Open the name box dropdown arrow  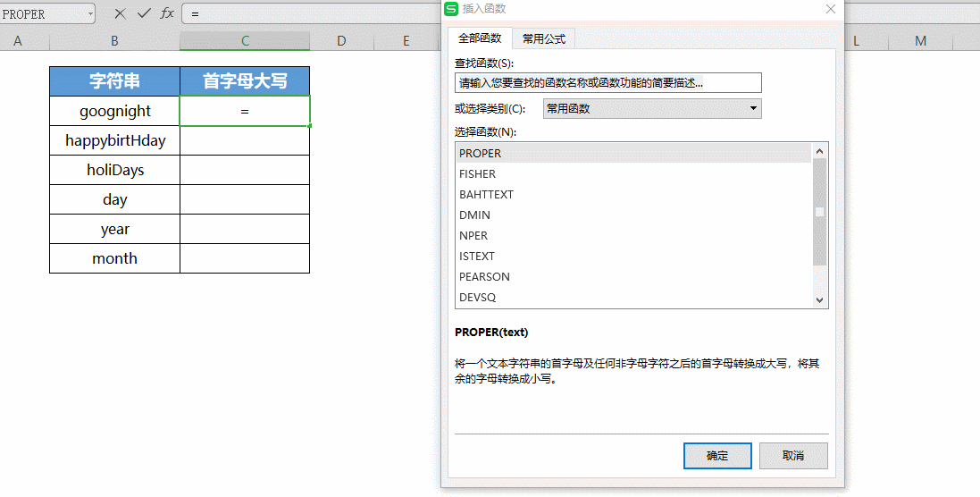coord(90,13)
